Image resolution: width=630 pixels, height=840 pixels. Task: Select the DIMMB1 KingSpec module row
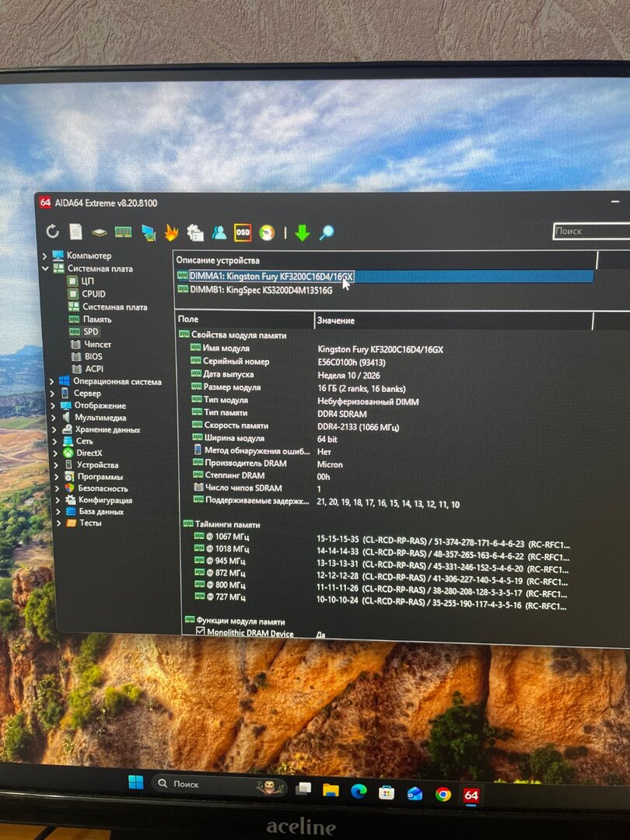click(x=261, y=290)
